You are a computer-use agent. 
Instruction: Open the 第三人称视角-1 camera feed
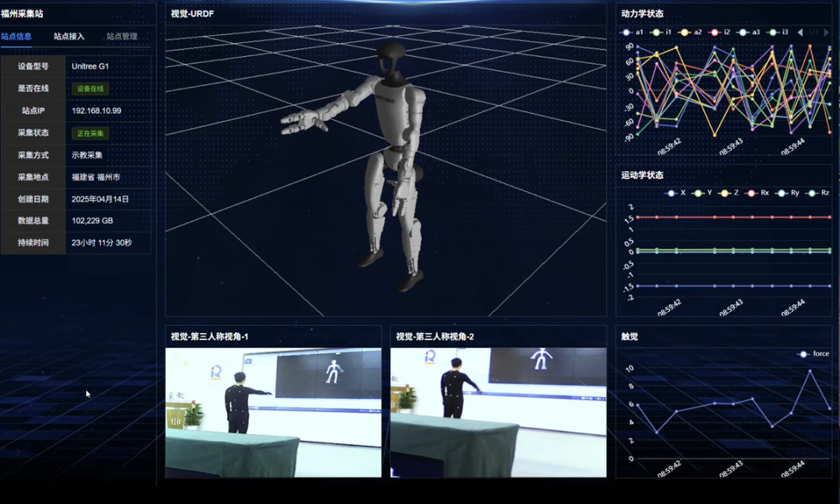click(x=273, y=412)
